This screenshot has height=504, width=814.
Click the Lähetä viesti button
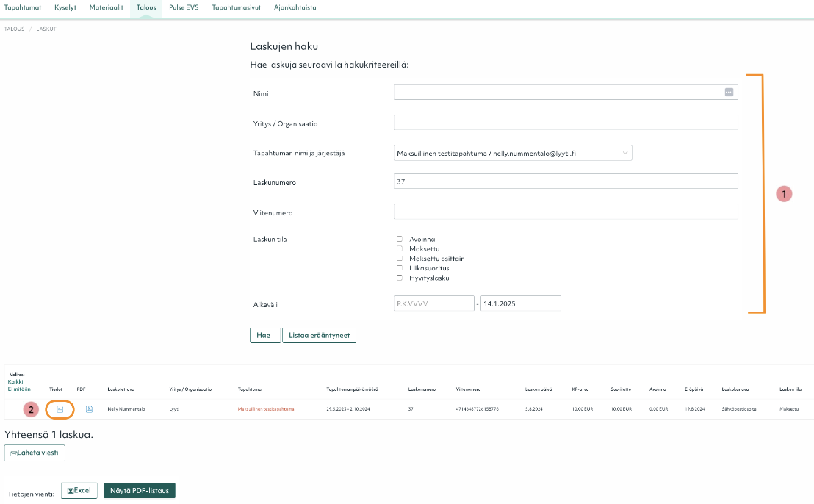pyautogui.click(x=35, y=453)
